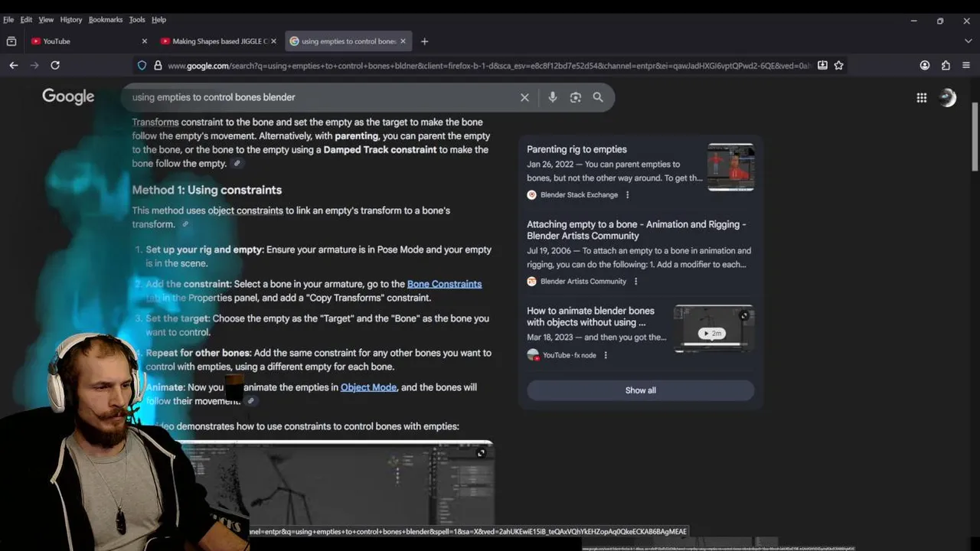Start voice search with microphone icon
This screenshot has height=551, width=980.
click(x=552, y=97)
